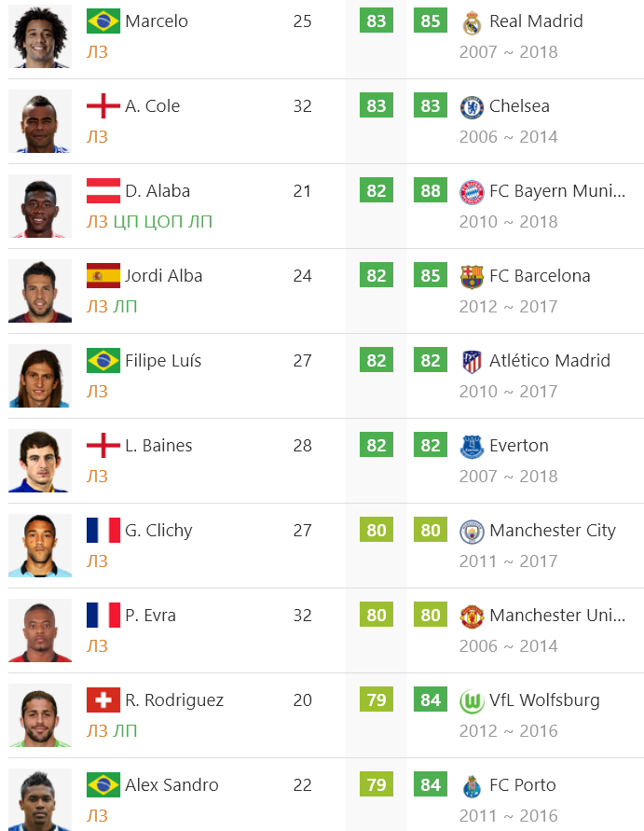Click D. Alaba's potential rating 88 badge
The image size is (644, 831).
click(431, 190)
